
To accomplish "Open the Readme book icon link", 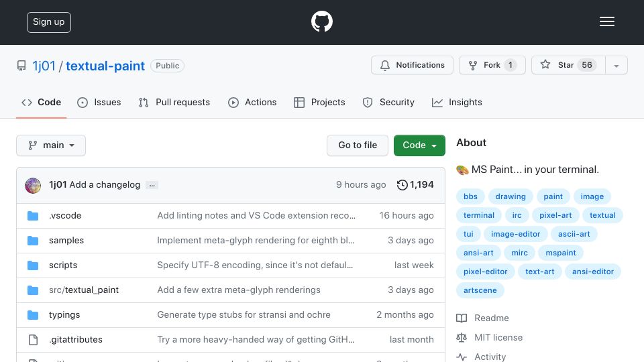I will [x=462, y=318].
